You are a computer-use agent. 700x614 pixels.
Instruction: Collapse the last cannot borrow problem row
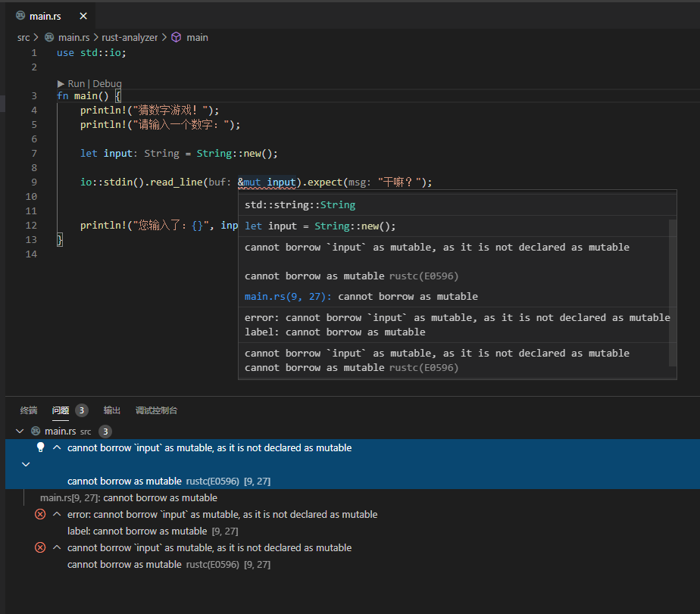[x=57, y=547]
